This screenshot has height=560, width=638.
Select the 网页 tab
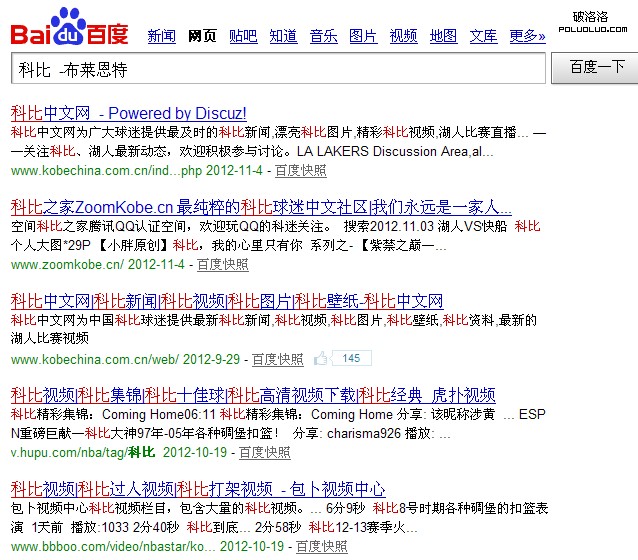202,36
